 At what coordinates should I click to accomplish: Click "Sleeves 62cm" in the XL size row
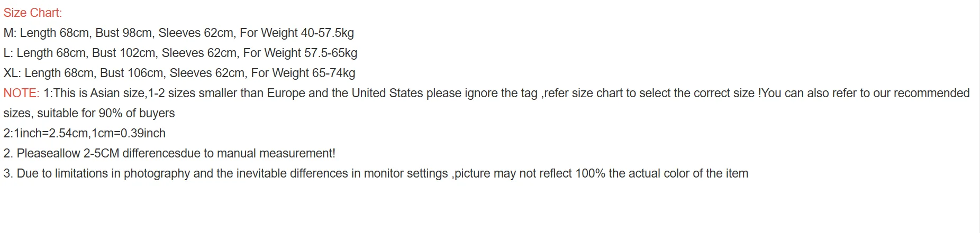(207, 73)
